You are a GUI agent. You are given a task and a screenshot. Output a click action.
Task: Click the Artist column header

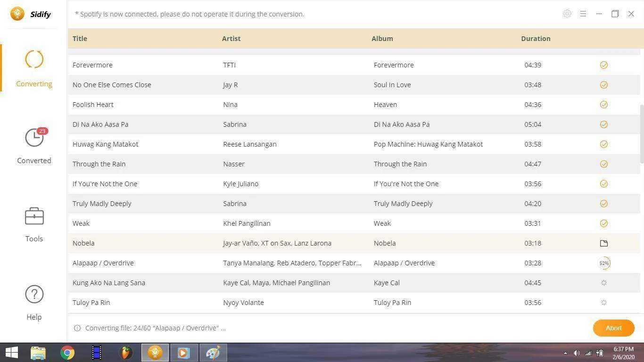pyautogui.click(x=231, y=39)
